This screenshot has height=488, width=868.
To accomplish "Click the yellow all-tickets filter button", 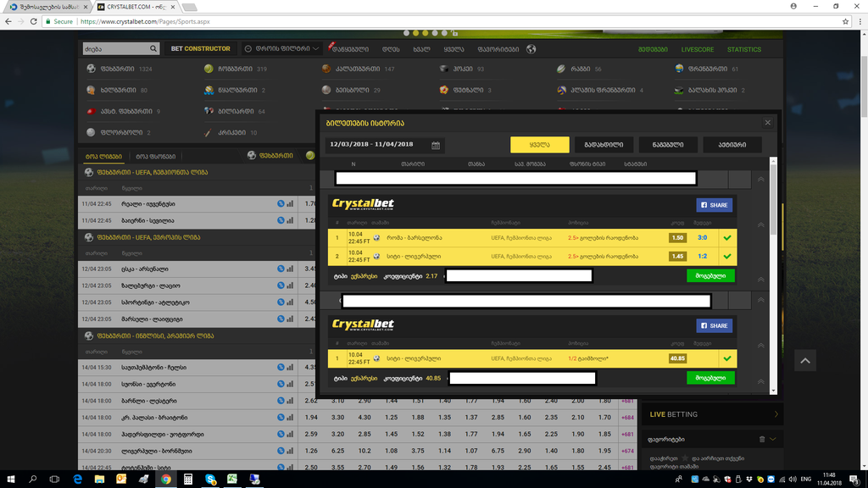I will [539, 145].
